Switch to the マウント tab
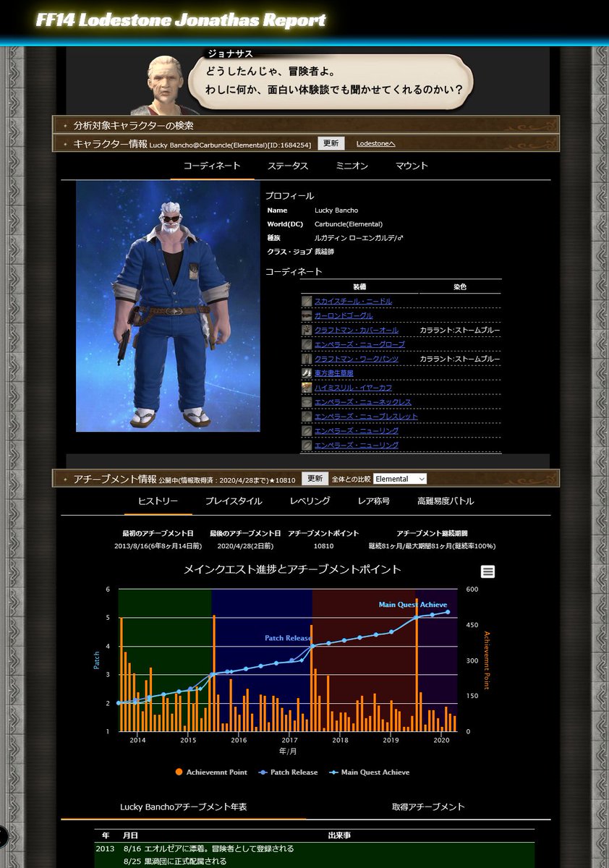The height and width of the screenshot is (868, 609). click(x=412, y=166)
